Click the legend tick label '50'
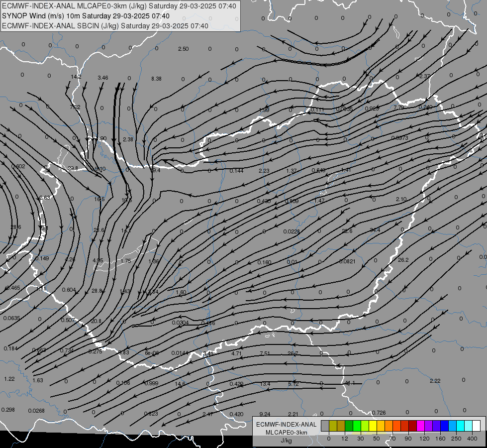The width and height of the screenshot is (487, 448). [x=377, y=439]
